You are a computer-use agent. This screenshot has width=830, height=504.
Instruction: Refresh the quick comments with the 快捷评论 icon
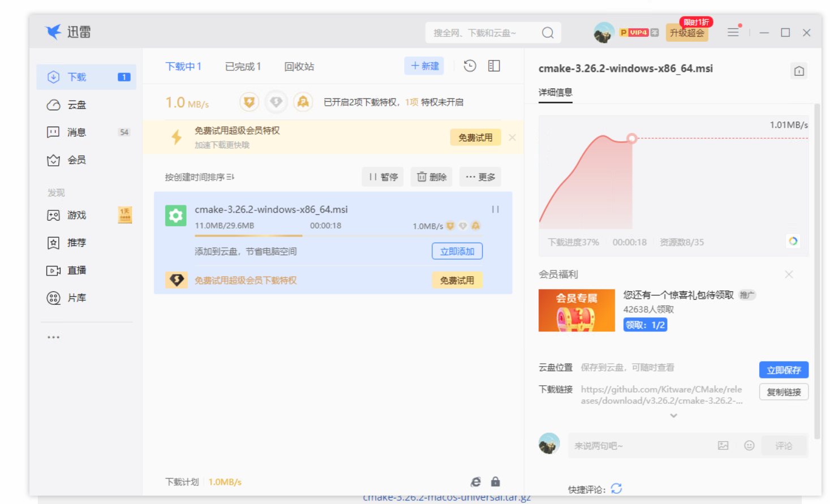click(x=617, y=488)
